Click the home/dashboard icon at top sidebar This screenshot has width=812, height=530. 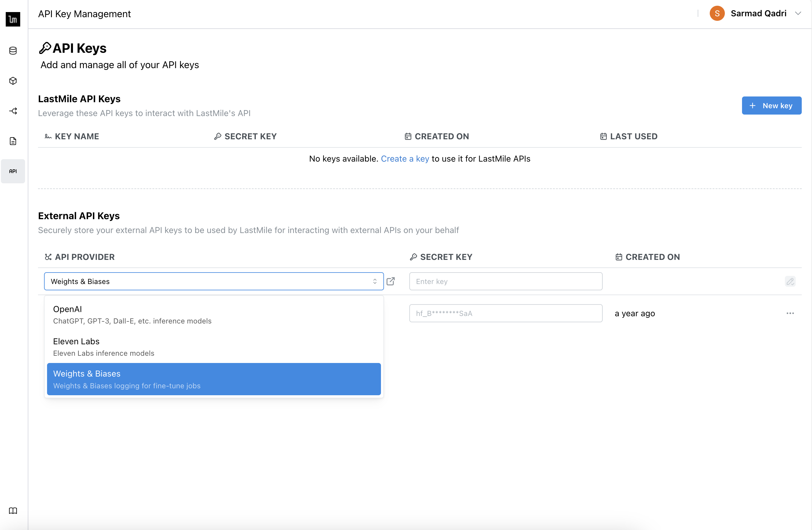13,19
